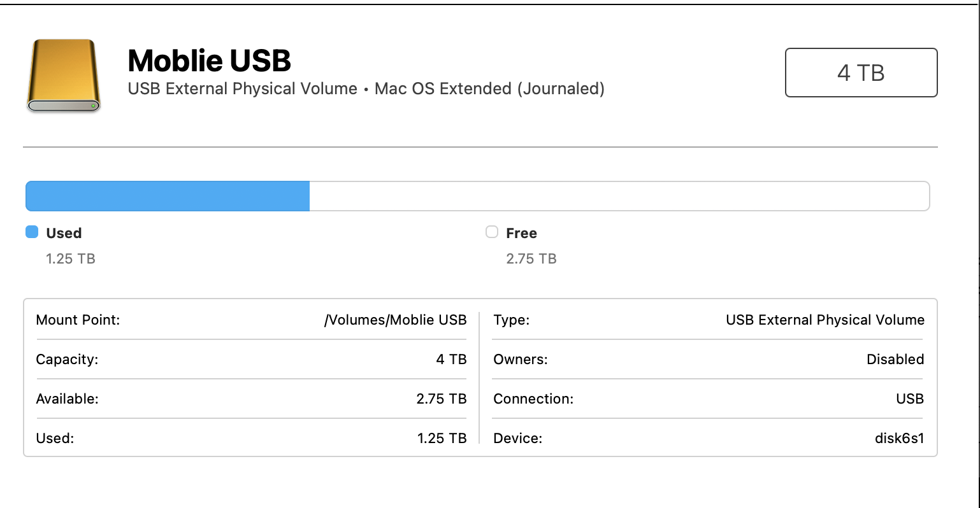Viewport: 980px width, 508px height.
Task: Click the Connection USB value
Action: coord(909,399)
